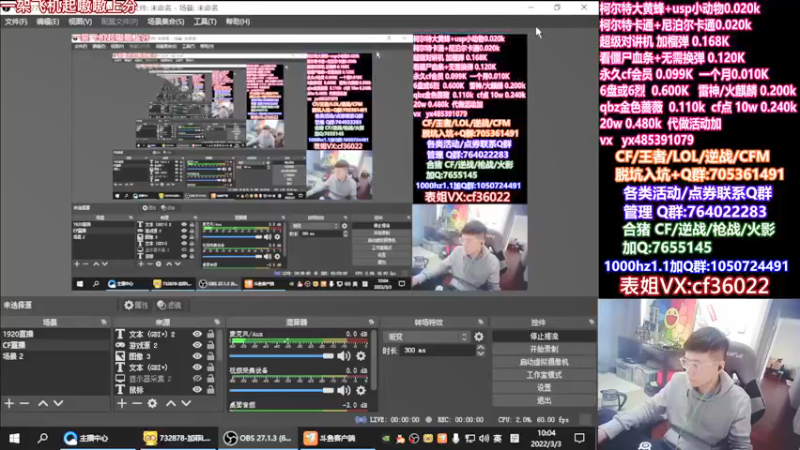This screenshot has height=450, width=800.
Task: Click the 设置 button
Action: [544, 388]
